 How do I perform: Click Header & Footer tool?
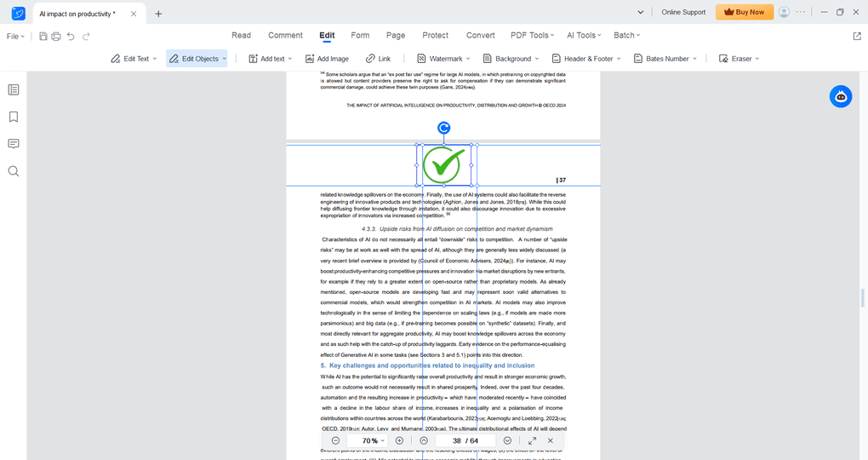click(582, 59)
